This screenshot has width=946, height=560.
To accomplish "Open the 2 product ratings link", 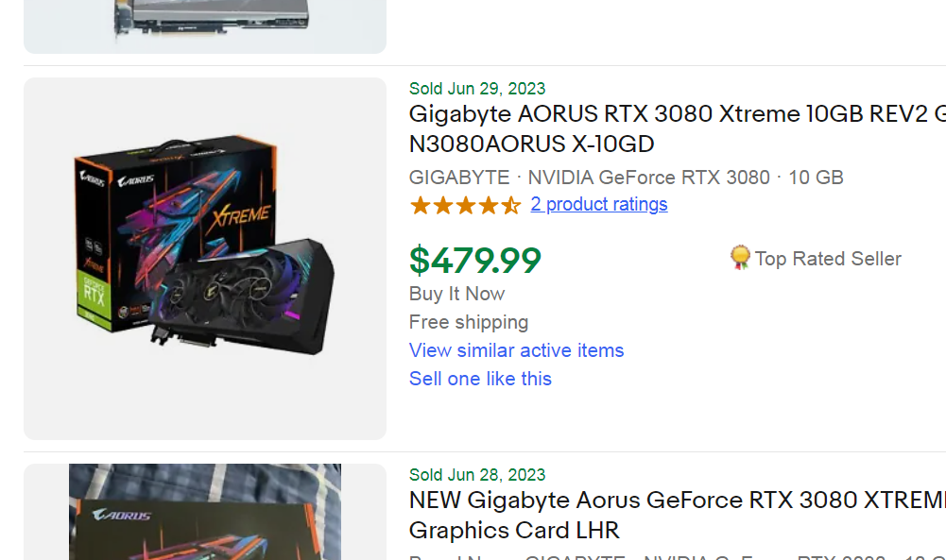I will coord(598,204).
